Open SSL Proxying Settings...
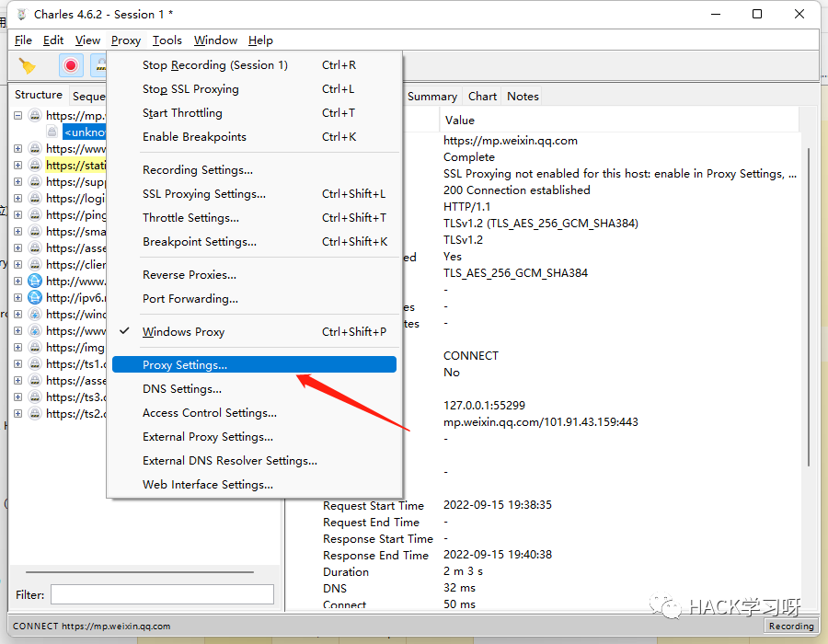Screen dimensions: 828x644 (254, 194)
